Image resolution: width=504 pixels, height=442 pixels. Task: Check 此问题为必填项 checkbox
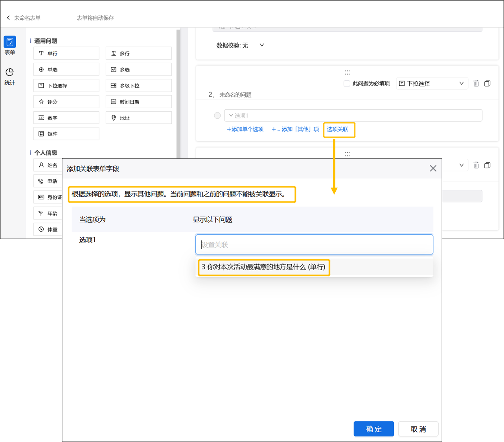(x=347, y=83)
